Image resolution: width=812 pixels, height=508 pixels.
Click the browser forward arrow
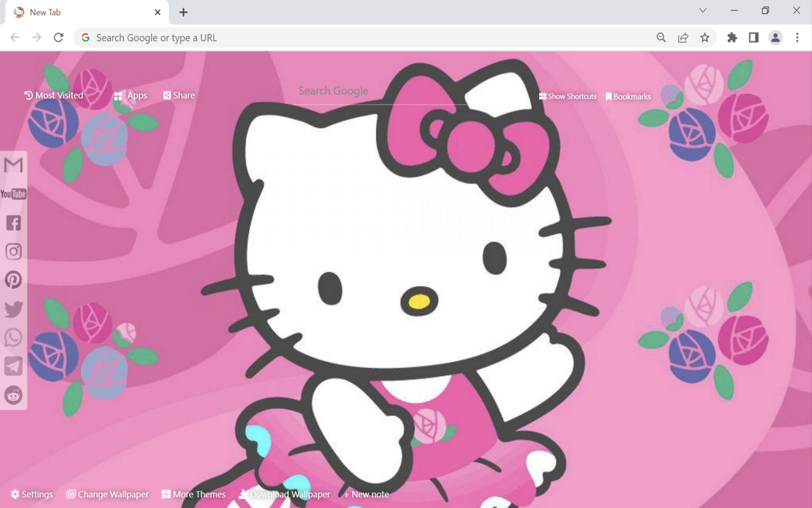(37, 37)
